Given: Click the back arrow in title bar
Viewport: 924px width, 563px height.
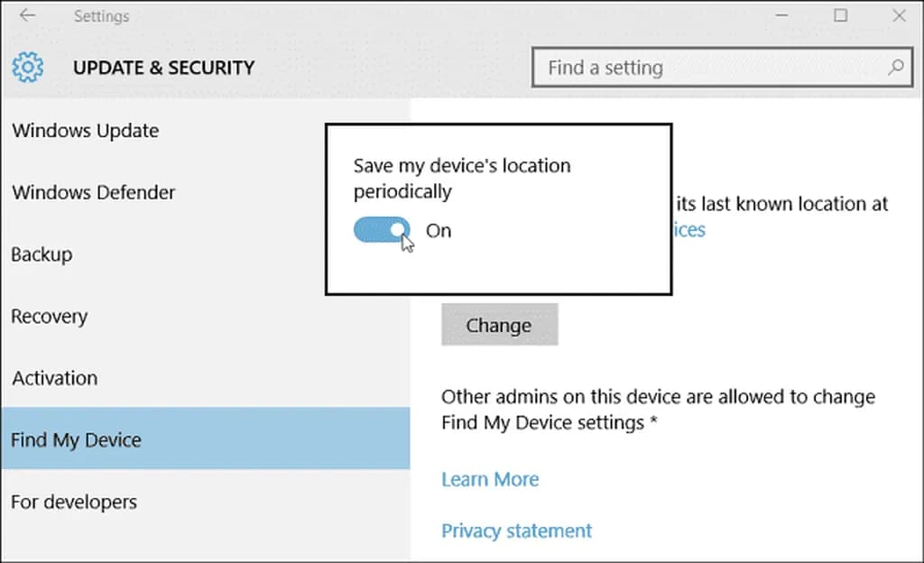Looking at the screenshot, I should click(26, 15).
